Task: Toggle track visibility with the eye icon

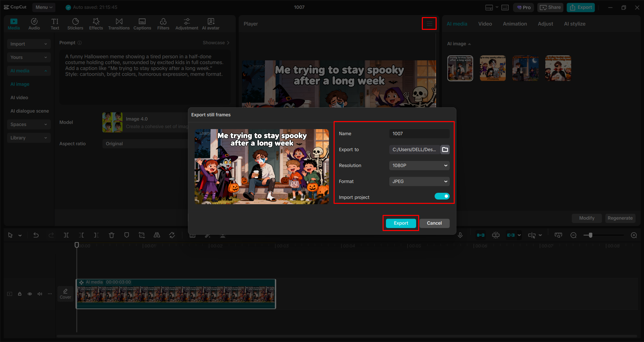Action: pos(30,294)
